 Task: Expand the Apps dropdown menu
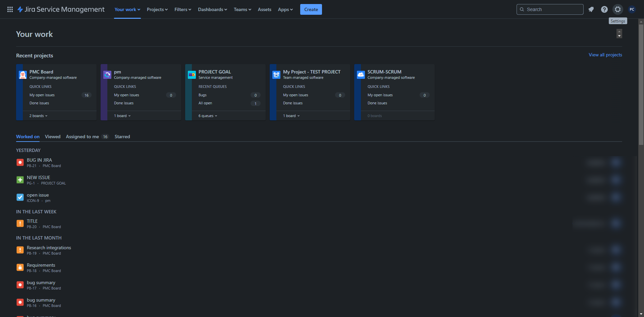pos(285,9)
